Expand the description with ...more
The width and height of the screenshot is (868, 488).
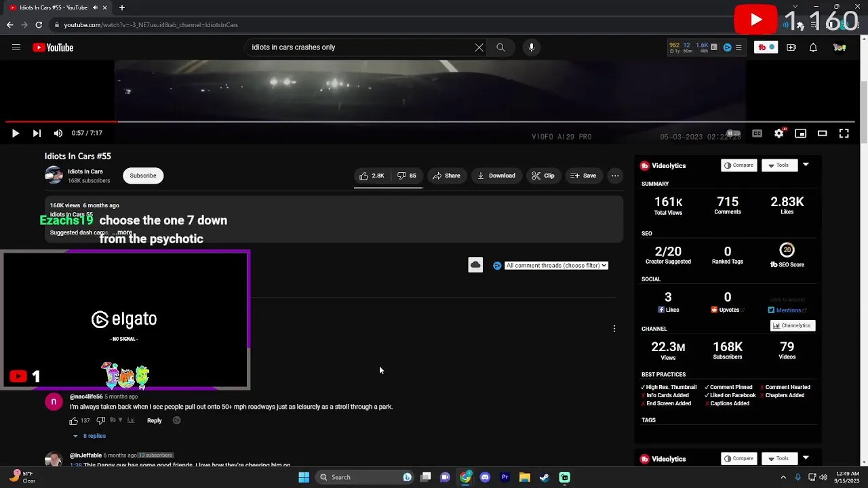123,232
